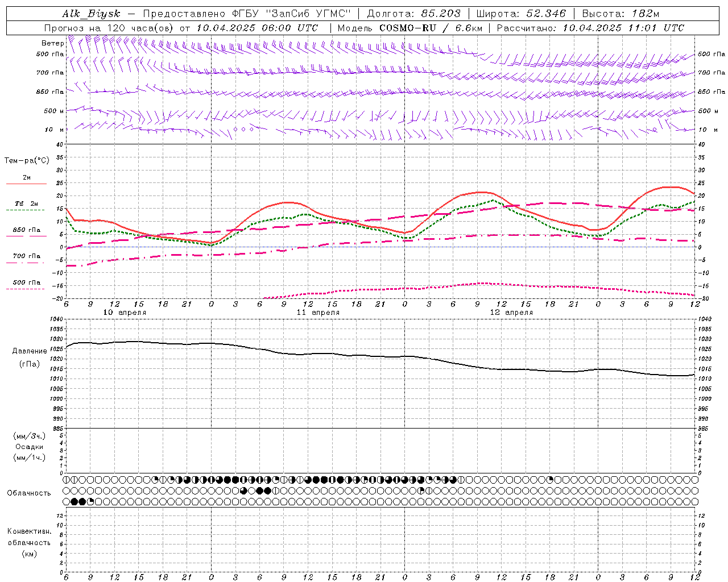Image resolution: width=728 pixels, height=582 pixels.
Task: Click the Ветер section label
Action: pos(52,43)
